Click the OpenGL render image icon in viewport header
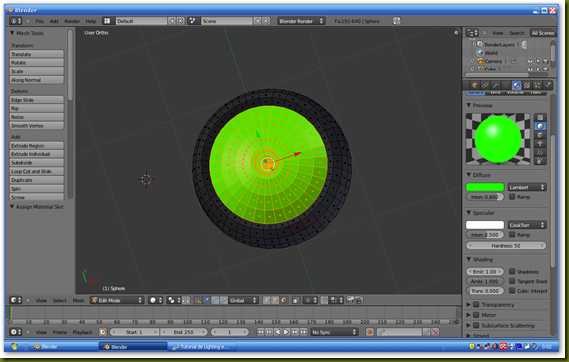The image size is (569, 362). [350, 300]
